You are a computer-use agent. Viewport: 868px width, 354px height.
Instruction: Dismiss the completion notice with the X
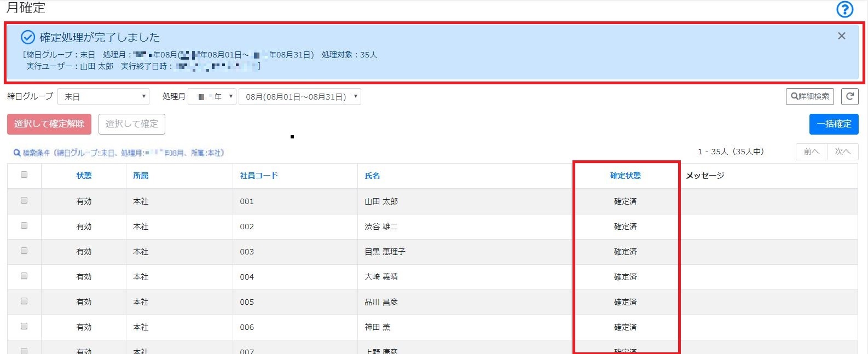(842, 36)
